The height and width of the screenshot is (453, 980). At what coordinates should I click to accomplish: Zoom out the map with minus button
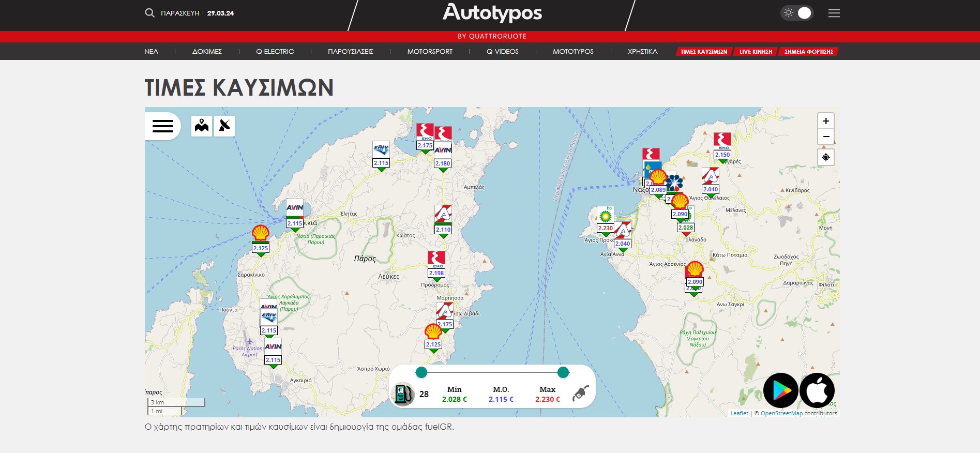point(826,137)
